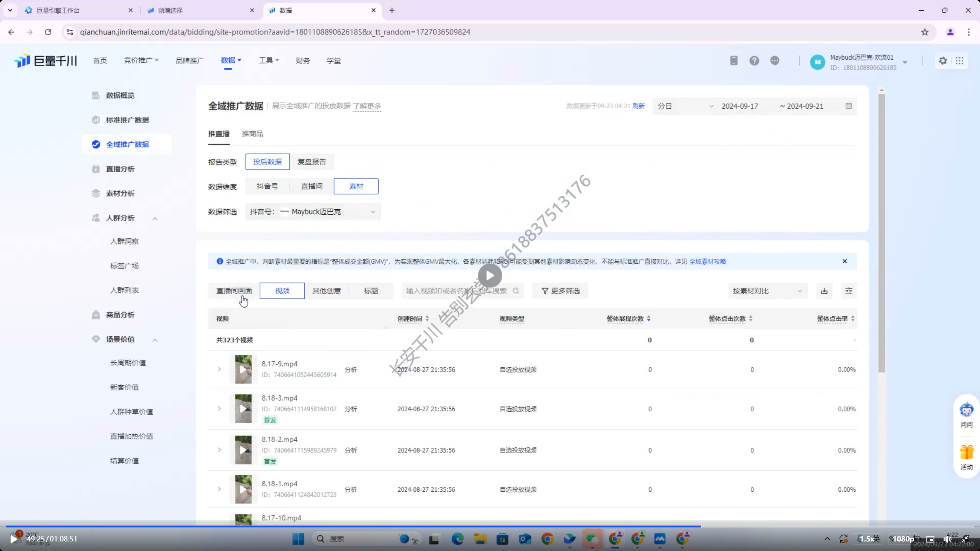Click the calendar icon in date range

848,106
